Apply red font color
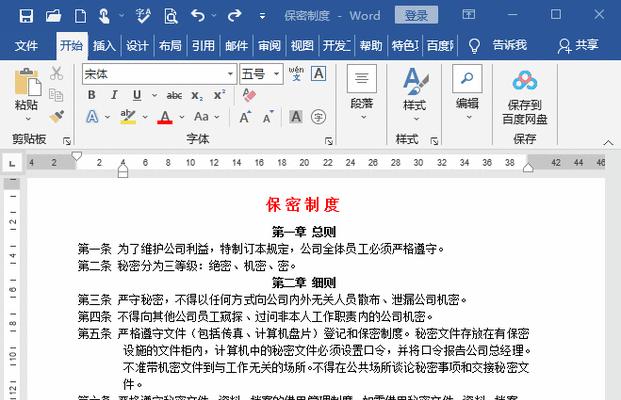The height and width of the screenshot is (400, 621). 165,117
